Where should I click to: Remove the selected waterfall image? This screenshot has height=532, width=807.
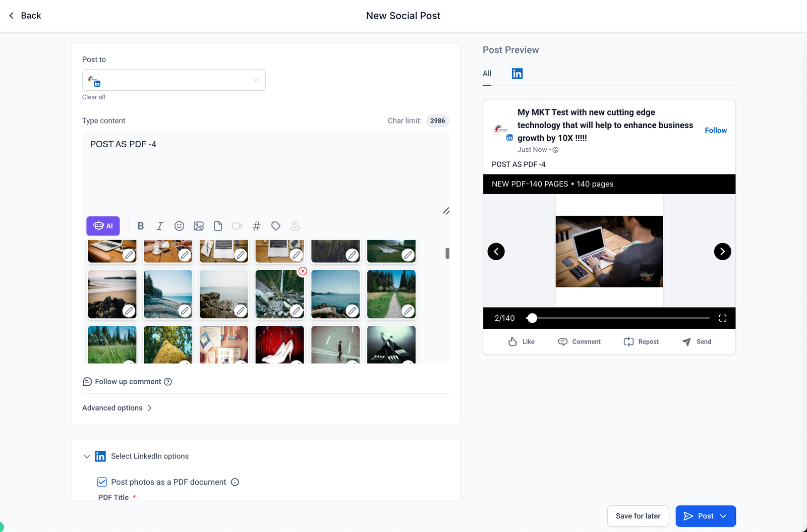(303, 271)
